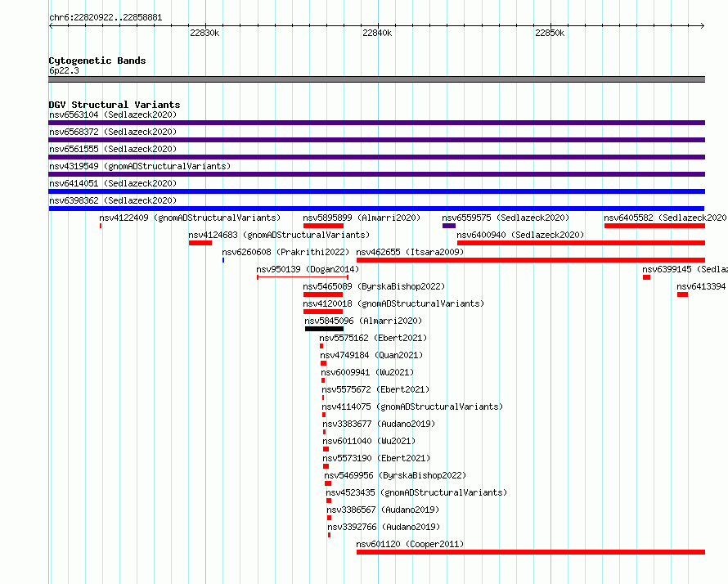Click the DGV Structural Variants track title

(115, 105)
